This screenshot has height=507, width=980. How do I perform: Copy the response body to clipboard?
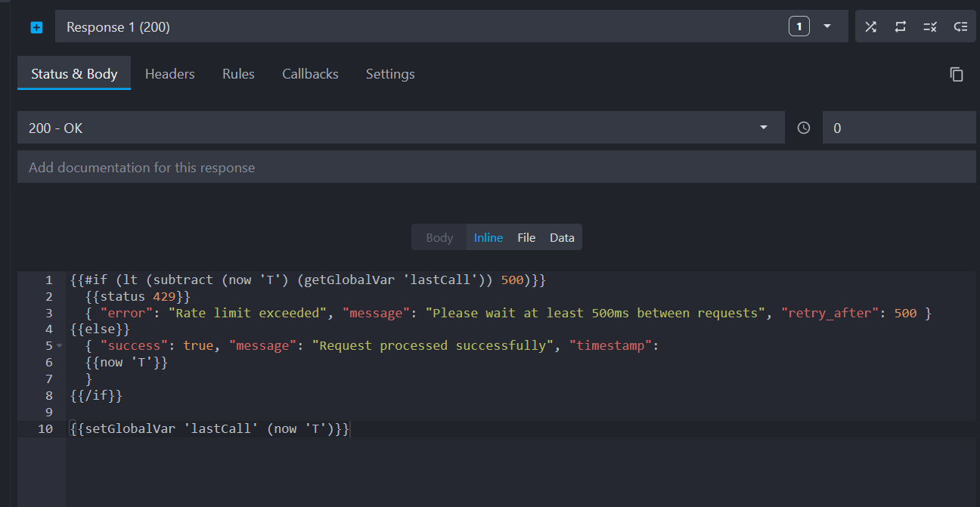click(957, 74)
